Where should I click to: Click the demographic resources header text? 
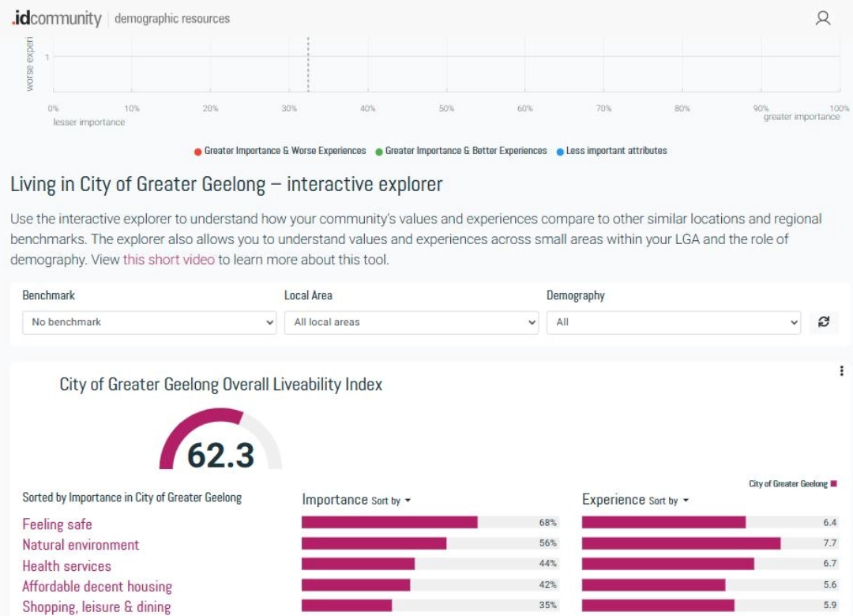click(x=172, y=18)
